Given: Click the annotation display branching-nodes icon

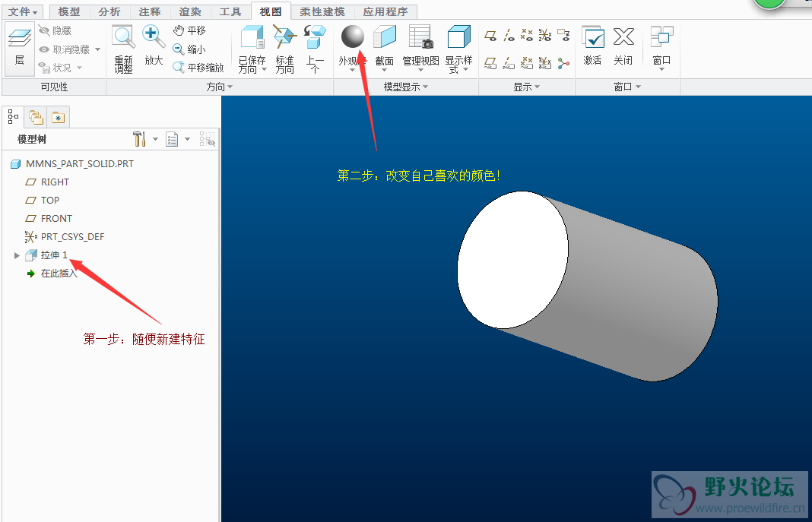Looking at the screenshot, I should [564, 64].
